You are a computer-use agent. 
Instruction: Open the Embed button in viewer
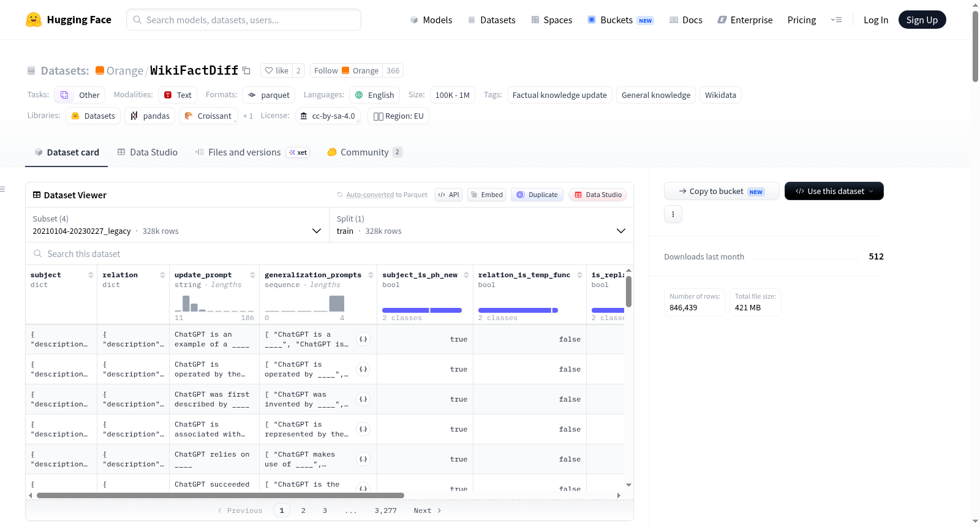tap(486, 195)
